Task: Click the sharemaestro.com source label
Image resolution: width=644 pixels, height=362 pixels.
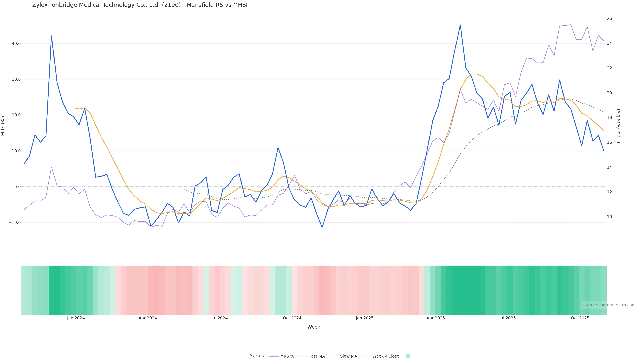Action: 609,305
